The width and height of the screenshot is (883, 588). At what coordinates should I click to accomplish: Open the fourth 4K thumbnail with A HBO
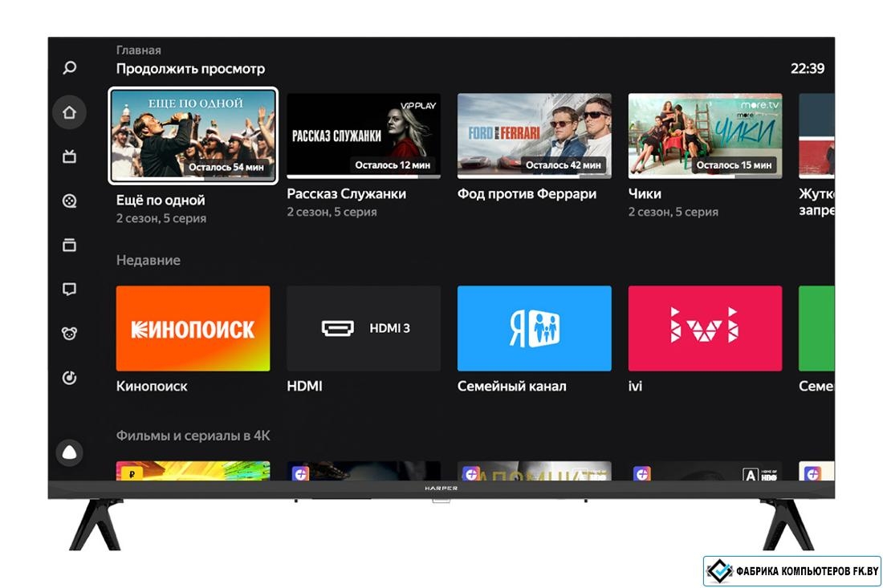(x=705, y=471)
